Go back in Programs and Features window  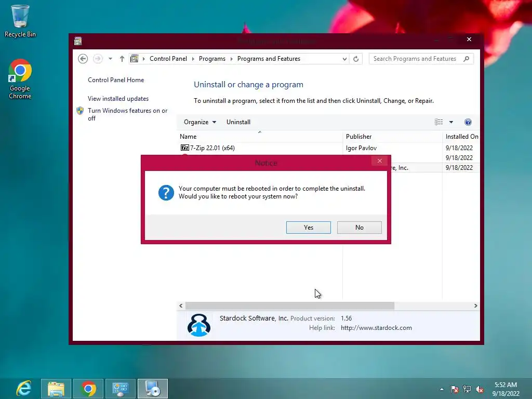(83, 59)
